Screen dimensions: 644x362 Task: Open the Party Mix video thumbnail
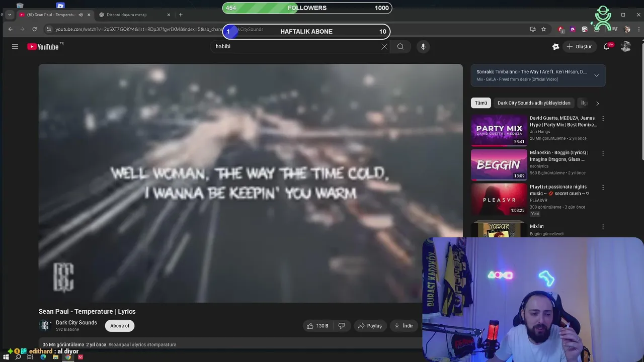pyautogui.click(x=499, y=130)
